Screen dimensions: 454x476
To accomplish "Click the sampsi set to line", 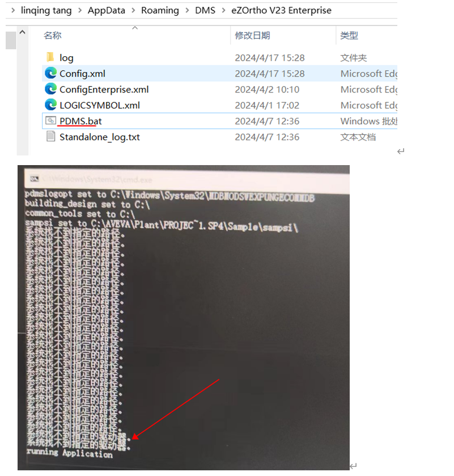I will 162,226.
